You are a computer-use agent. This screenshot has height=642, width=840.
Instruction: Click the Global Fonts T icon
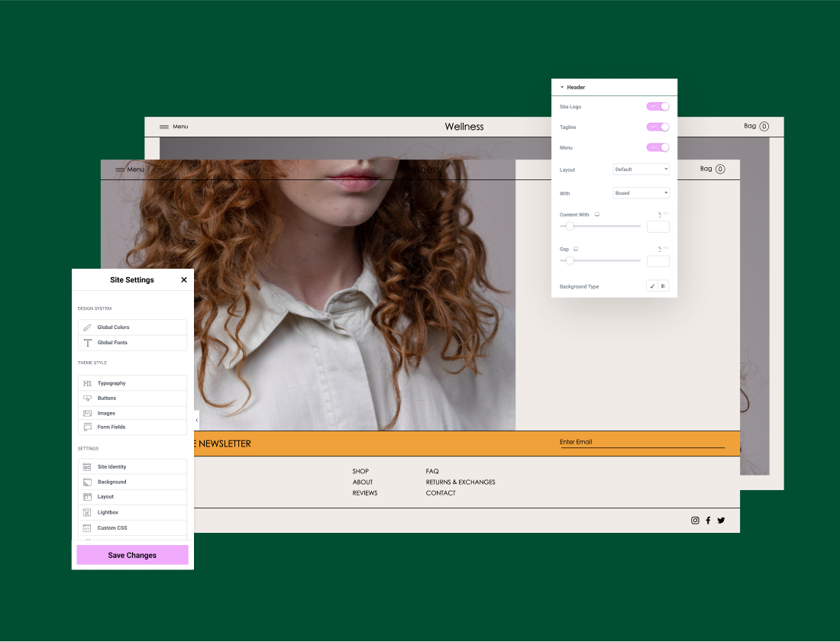[87, 343]
